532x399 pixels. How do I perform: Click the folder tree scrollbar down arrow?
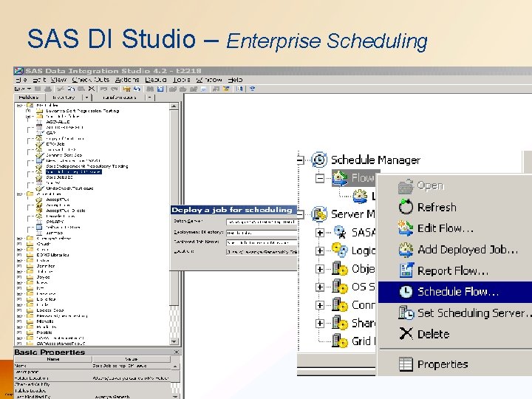click(x=174, y=341)
